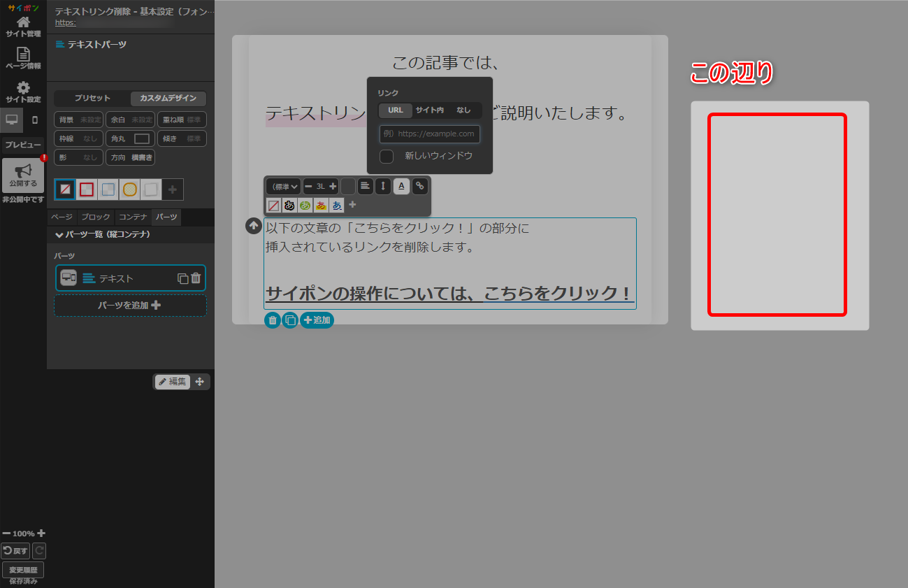Switch to the ページ tab
Image resolution: width=908 pixels, height=588 pixels.
[62, 217]
